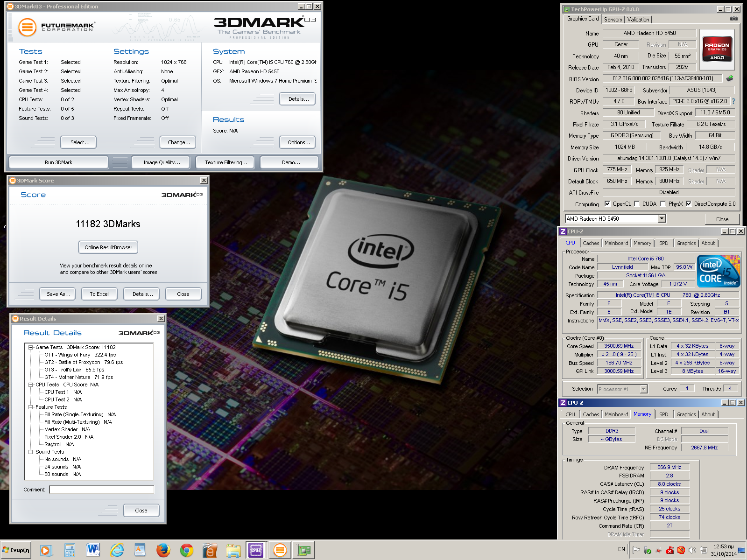747x560 pixels.
Task: Open the SPD tab in lower CPU-Z window
Action: [663, 414]
